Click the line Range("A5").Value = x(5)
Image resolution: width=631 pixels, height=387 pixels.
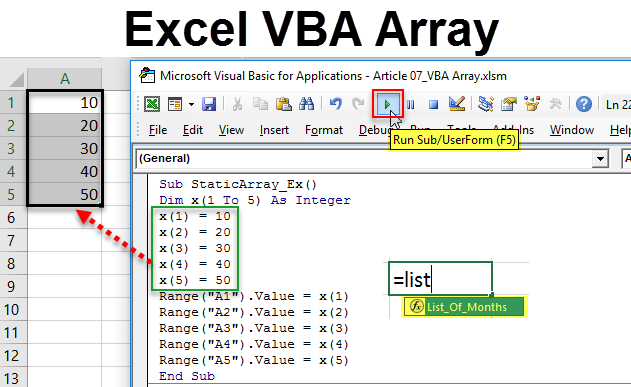[254, 360]
